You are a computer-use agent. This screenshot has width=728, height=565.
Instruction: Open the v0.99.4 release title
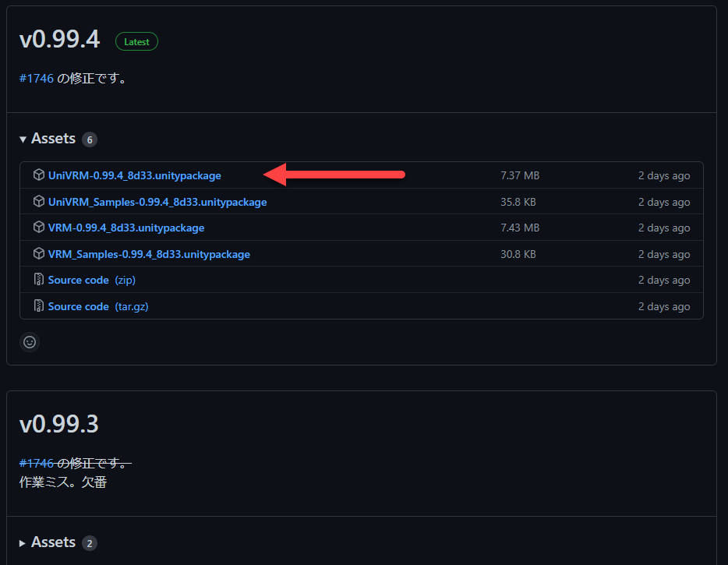[59, 39]
